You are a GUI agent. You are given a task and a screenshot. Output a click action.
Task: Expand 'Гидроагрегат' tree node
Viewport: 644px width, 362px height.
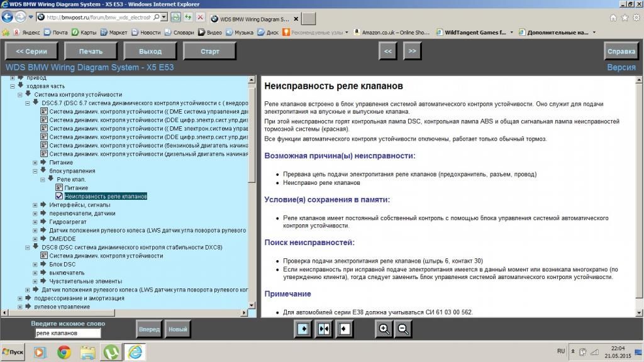[35, 222]
